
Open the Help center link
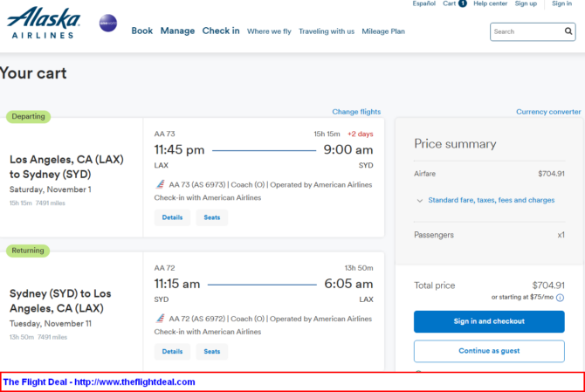pos(490,3)
